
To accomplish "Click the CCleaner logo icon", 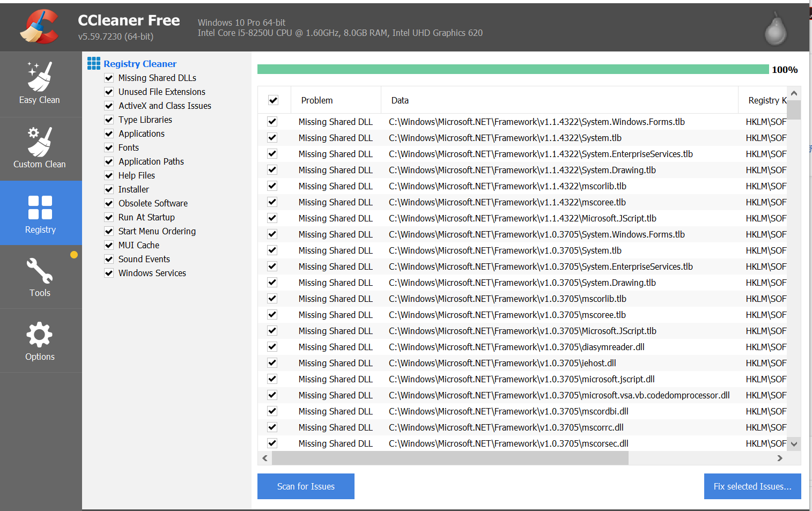I will tap(39, 26).
